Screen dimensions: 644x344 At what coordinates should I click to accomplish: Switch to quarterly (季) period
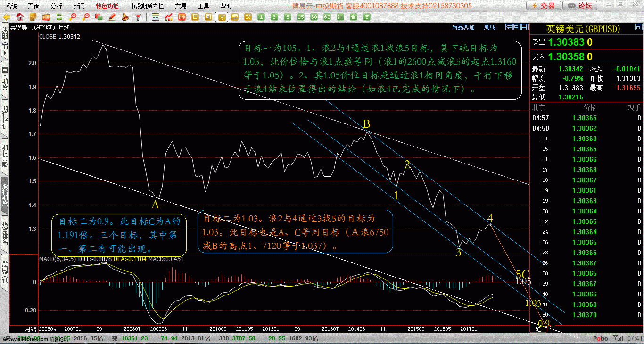coord(235,17)
